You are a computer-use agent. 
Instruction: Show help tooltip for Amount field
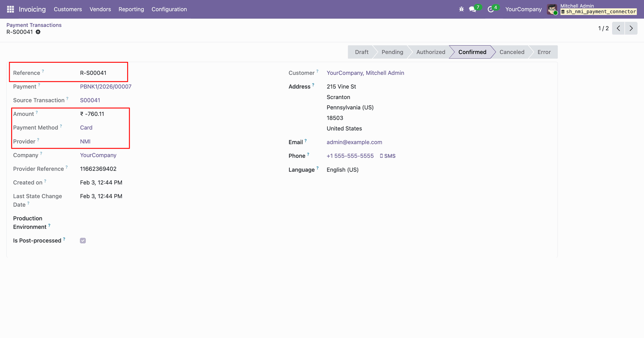tap(37, 112)
